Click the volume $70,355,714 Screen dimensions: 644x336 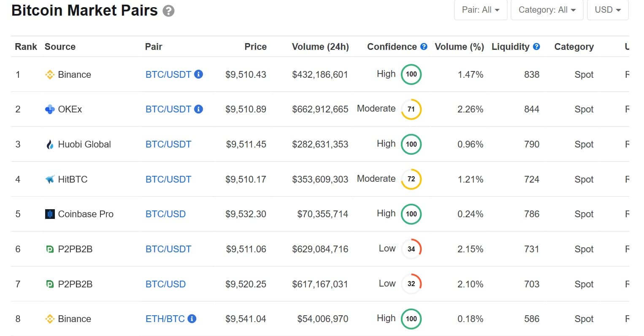322,214
